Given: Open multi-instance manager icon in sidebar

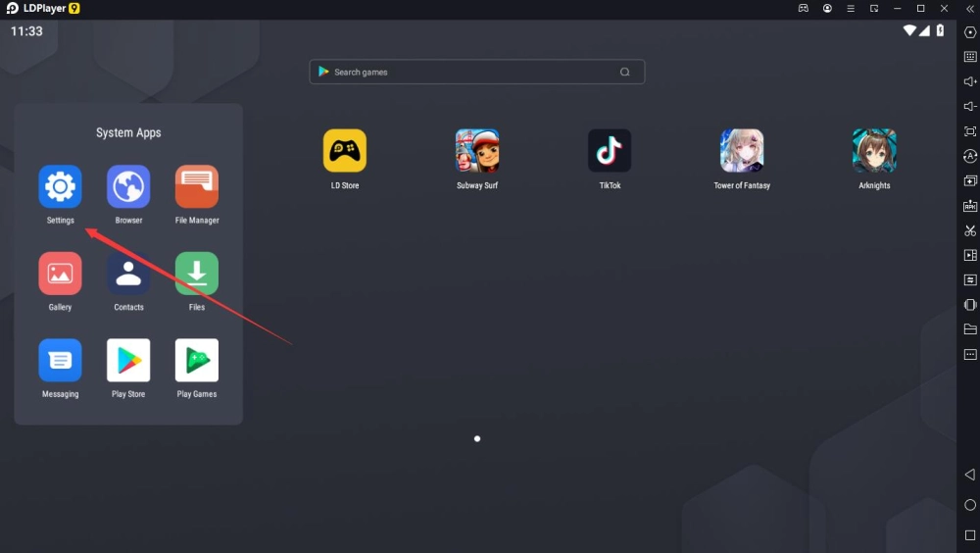Looking at the screenshot, I should [970, 180].
